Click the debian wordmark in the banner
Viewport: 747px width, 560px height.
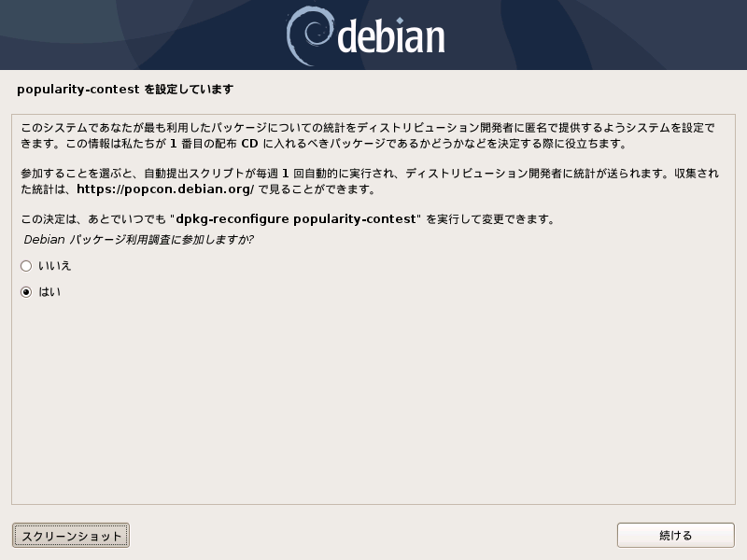tap(390, 35)
